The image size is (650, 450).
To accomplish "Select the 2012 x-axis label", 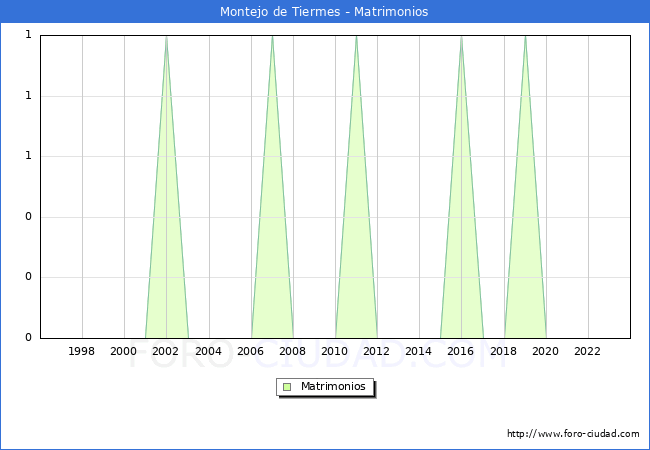I will tap(376, 351).
